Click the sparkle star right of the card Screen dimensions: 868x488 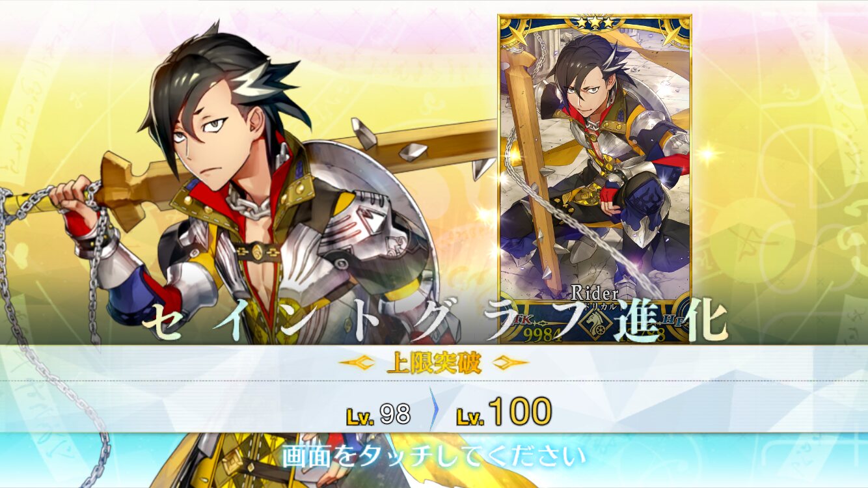tap(709, 154)
